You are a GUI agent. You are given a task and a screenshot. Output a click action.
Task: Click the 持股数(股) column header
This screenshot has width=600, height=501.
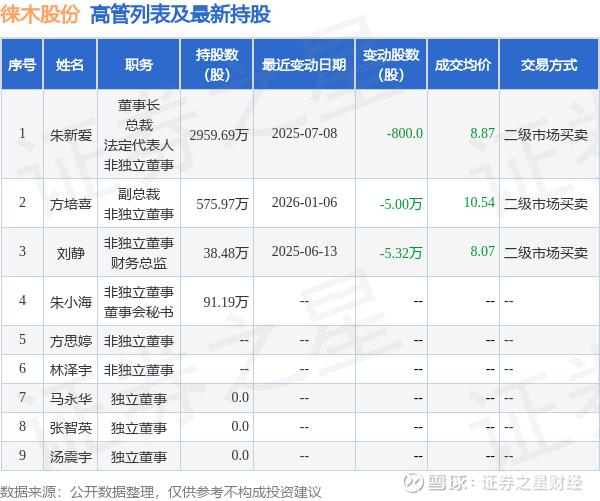(x=217, y=65)
